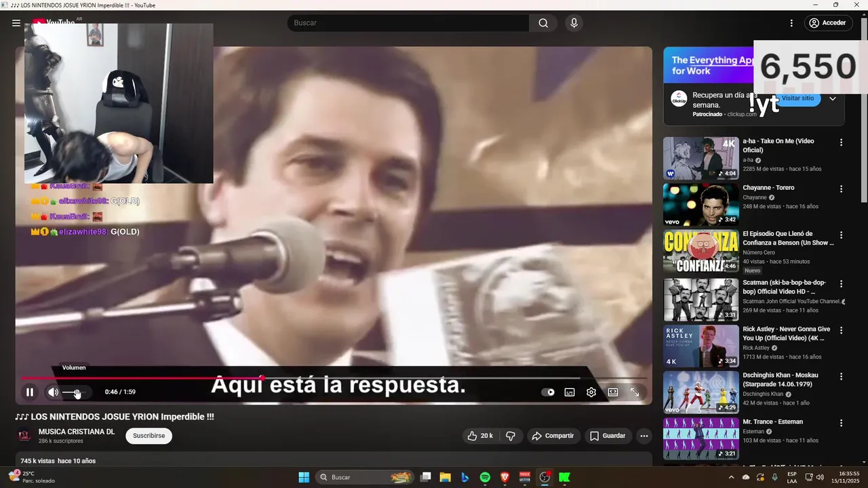The height and width of the screenshot is (488, 868).
Task: Open the Bing icon on the taskbar
Action: click(465, 477)
